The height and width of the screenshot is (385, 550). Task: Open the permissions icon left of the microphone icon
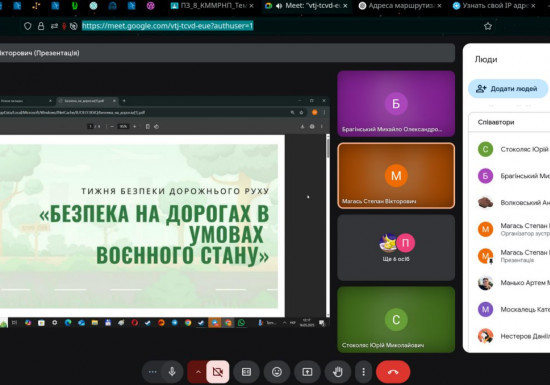click(x=54, y=26)
